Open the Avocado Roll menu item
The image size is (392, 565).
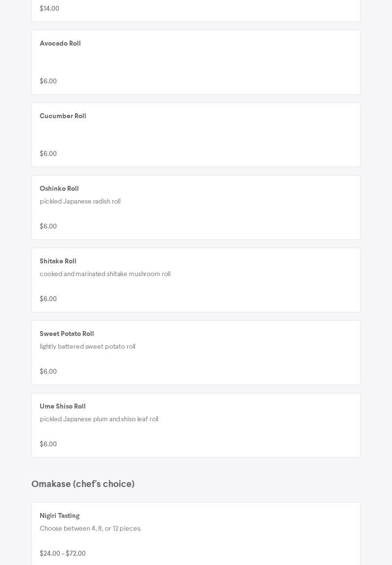[x=60, y=44]
